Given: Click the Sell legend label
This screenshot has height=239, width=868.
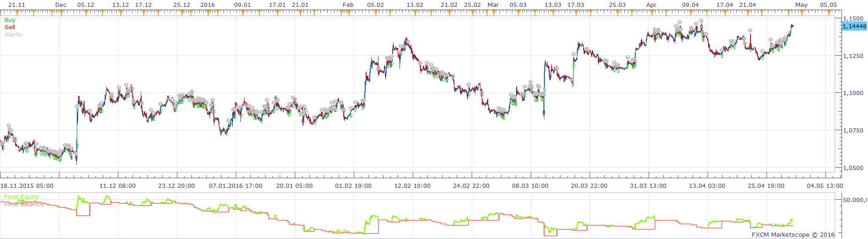Looking at the screenshot, I should [x=10, y=27].
